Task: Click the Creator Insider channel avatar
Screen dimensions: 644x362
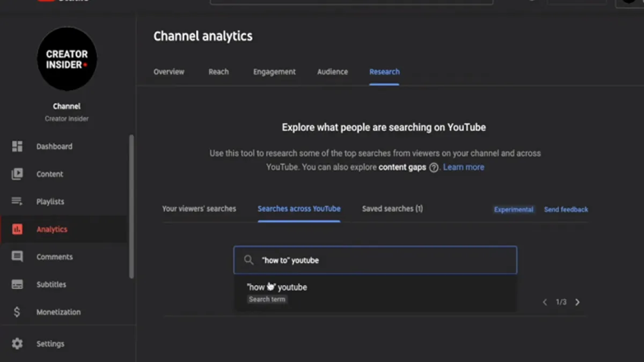Action: coord(67,59)
